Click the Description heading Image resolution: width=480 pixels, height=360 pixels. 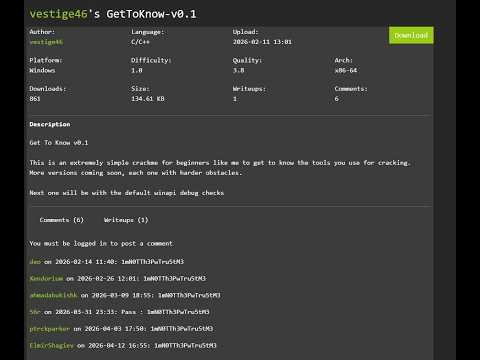[50, 124]
